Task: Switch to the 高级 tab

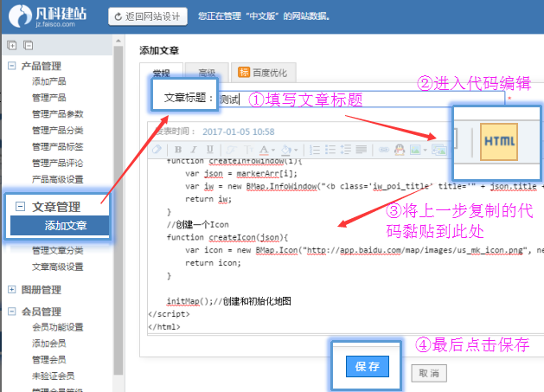Action: click(207, 73)
